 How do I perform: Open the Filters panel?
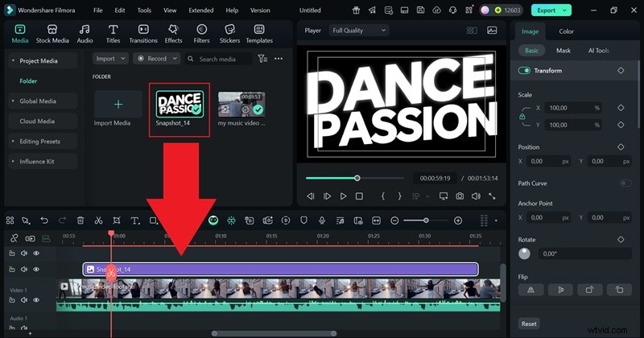click(201, 34)
